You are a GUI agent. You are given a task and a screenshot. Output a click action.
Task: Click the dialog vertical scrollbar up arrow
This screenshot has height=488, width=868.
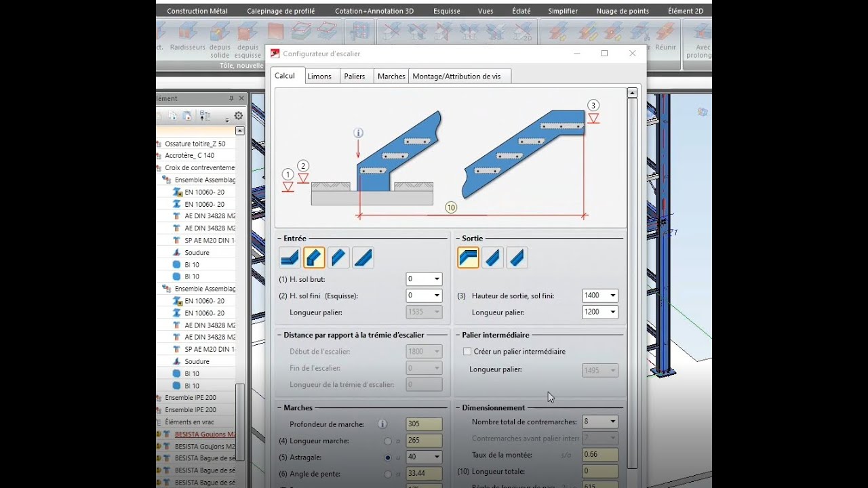point(632,93)
